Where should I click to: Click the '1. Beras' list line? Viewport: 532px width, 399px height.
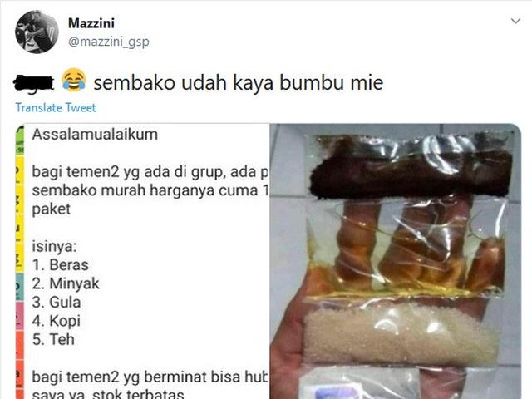(61, 265)
